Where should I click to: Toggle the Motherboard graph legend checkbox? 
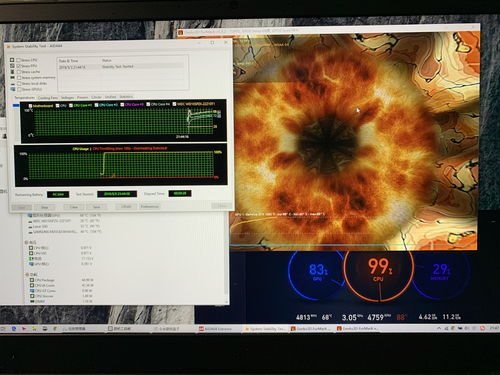point(30,106)
